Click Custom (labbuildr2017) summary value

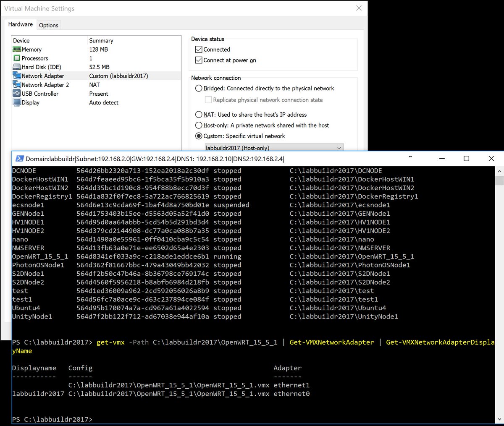click(x=119, y=76)
